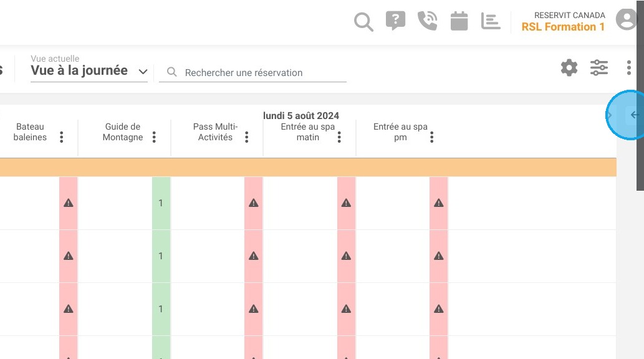644x359 pixels.
Task: Open the user account avatar
Action: 627,19
